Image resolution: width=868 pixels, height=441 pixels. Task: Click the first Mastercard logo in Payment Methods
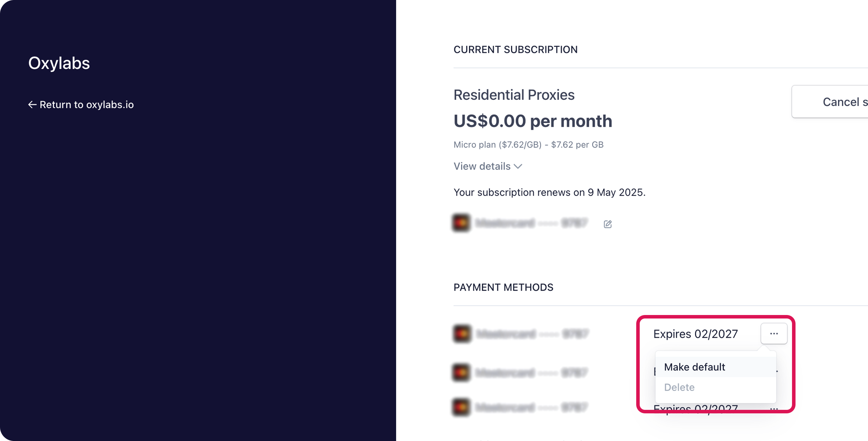(462, 334)
